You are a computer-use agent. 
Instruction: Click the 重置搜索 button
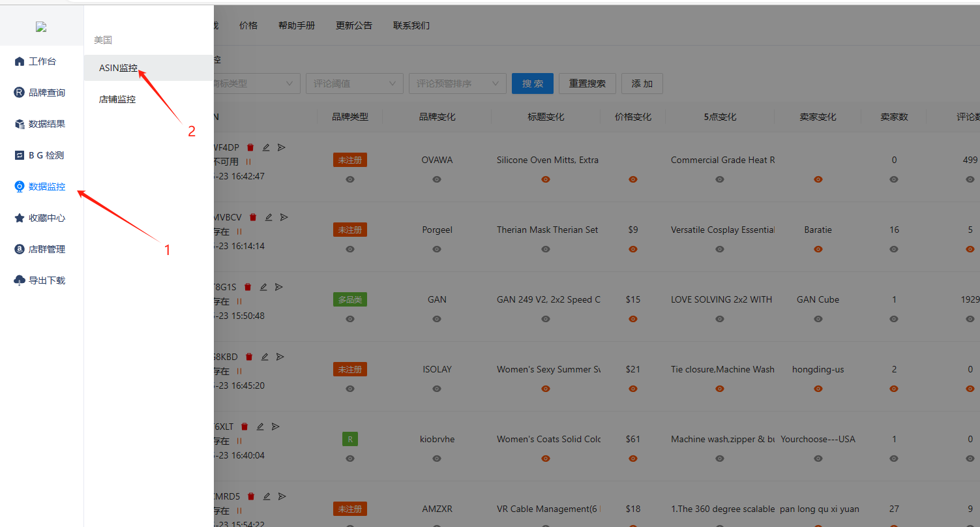pyautogui.click(x=587, y=83)
